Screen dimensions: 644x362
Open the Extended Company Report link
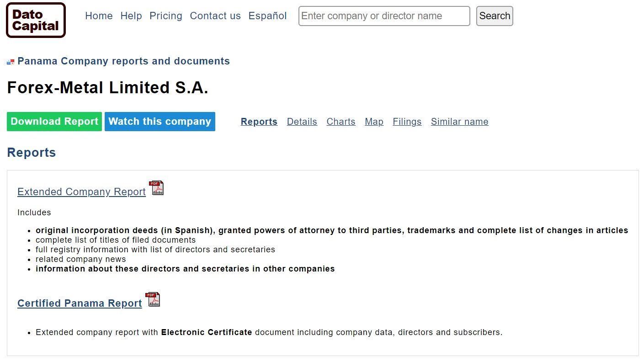81,192
